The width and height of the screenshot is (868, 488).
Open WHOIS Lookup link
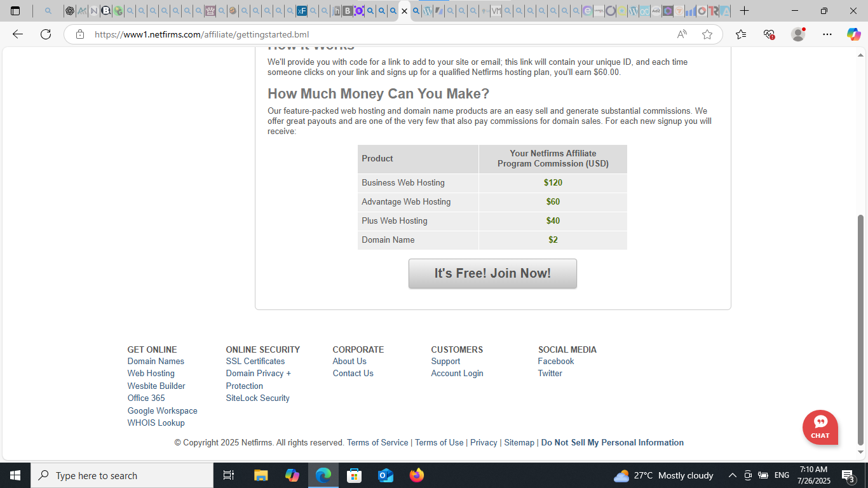(156, 423)
